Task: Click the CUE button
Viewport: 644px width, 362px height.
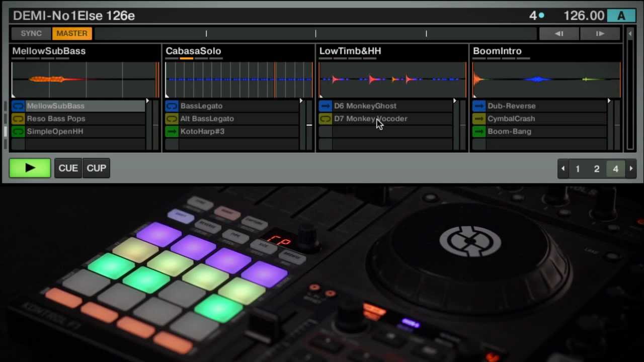Action: [x=68, y=168]
